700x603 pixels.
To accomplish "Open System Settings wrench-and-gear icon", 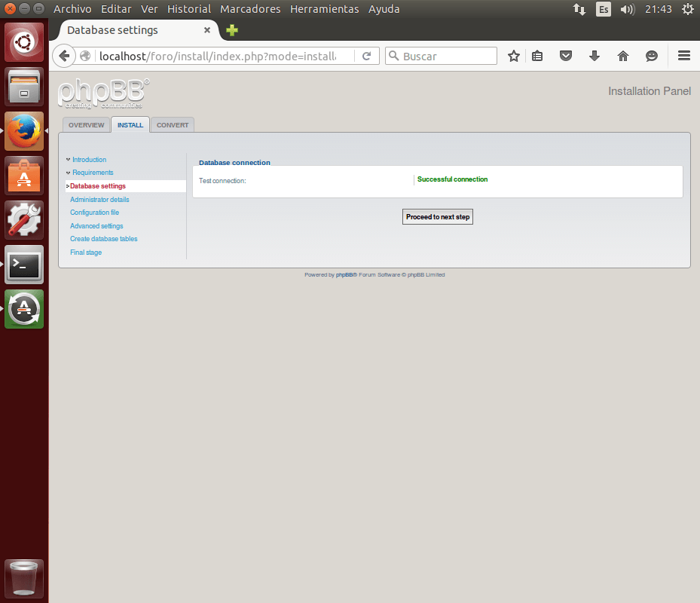I will (24, 220).
